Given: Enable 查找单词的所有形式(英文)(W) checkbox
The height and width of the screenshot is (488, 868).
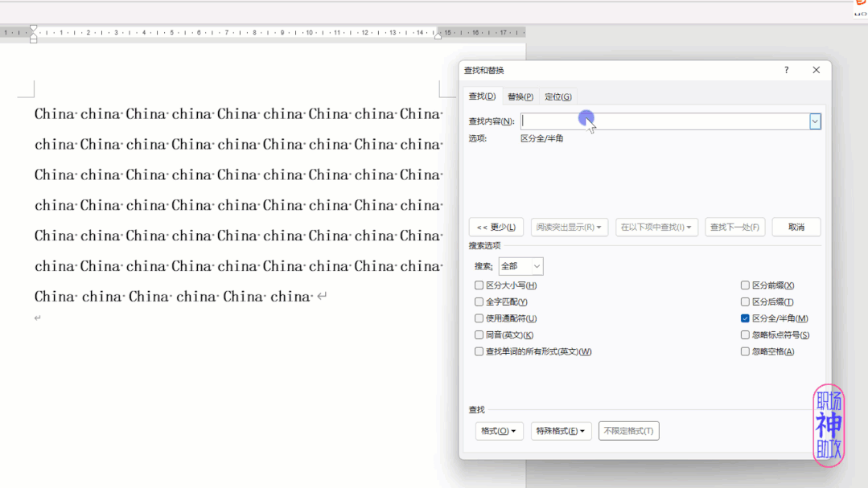Looking at the screenshot, I should click(x=479, y=352).
